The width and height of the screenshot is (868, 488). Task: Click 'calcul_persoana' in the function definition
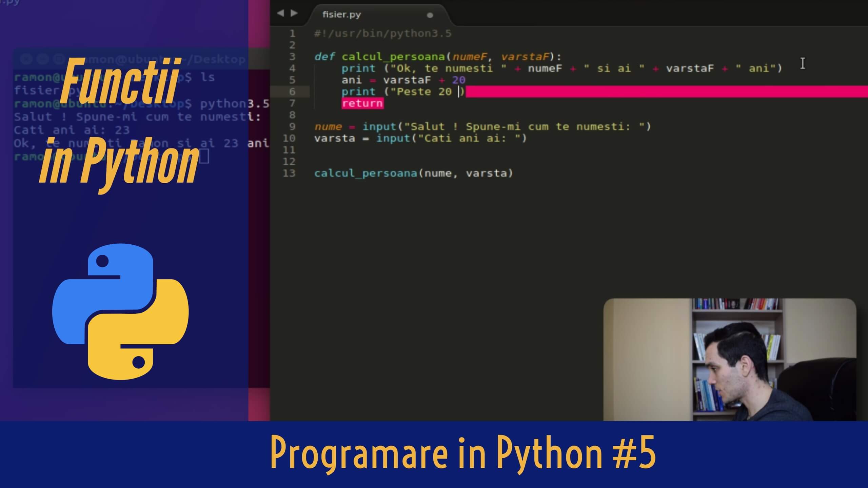pyautogui.click(x=393, y=57)
